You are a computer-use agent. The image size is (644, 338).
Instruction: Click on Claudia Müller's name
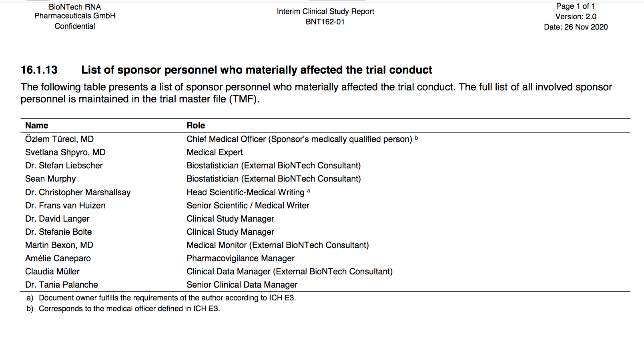pyautogui.click(x=52, y=272)
